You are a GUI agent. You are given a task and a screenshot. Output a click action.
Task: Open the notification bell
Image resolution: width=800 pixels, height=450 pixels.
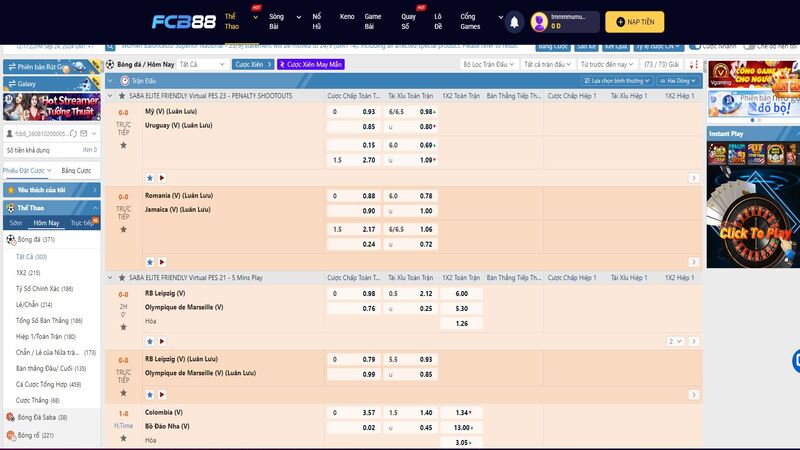pos(514,22)
